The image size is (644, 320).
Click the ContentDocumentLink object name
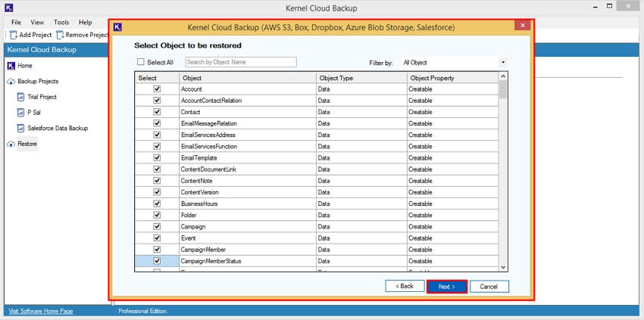(x=208, y=169)
